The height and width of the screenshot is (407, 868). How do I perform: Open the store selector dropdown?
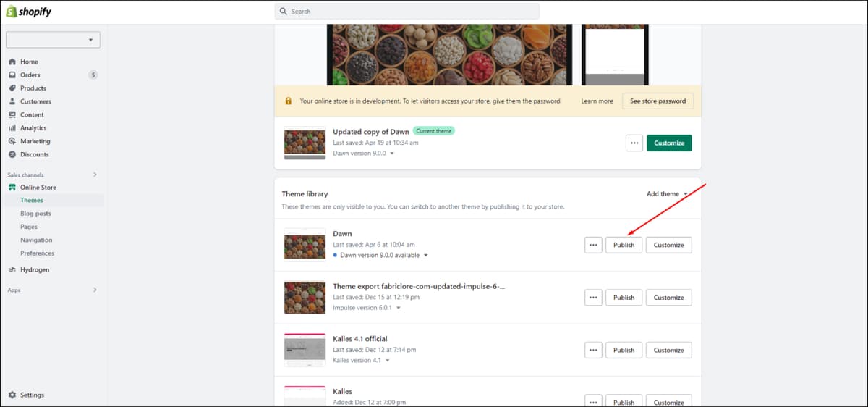(53, 40)
